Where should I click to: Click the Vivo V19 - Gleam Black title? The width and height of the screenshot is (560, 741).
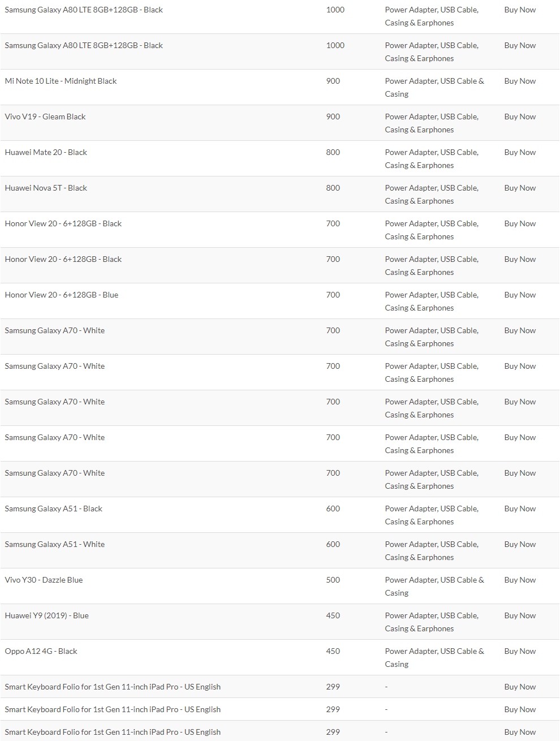point(45,117)
